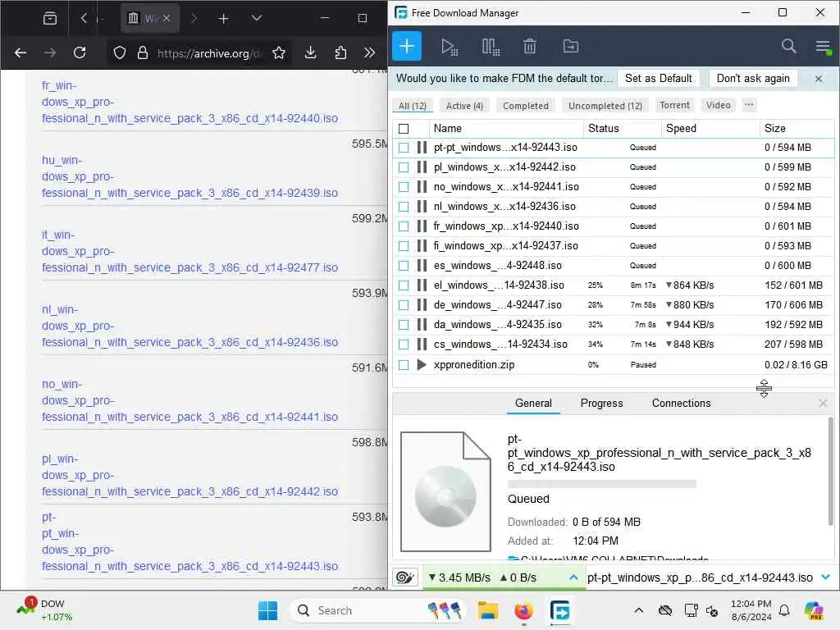Pause the pt-pt_windows x14-92443.iso download
840x630 pixels.
(422, 148)
